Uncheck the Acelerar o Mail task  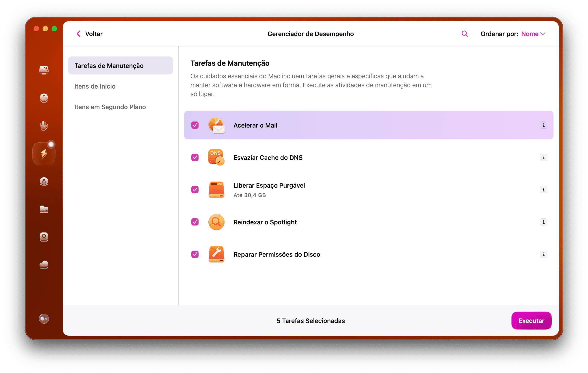(x=195, y=125)
